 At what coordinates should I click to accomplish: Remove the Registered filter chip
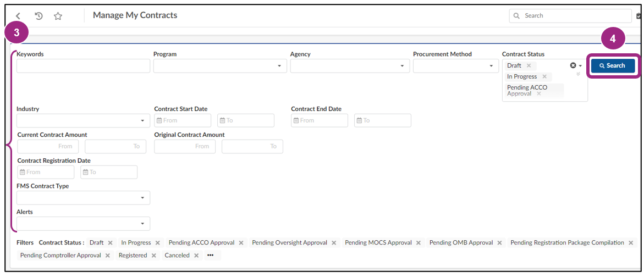(x=154, y=256)
